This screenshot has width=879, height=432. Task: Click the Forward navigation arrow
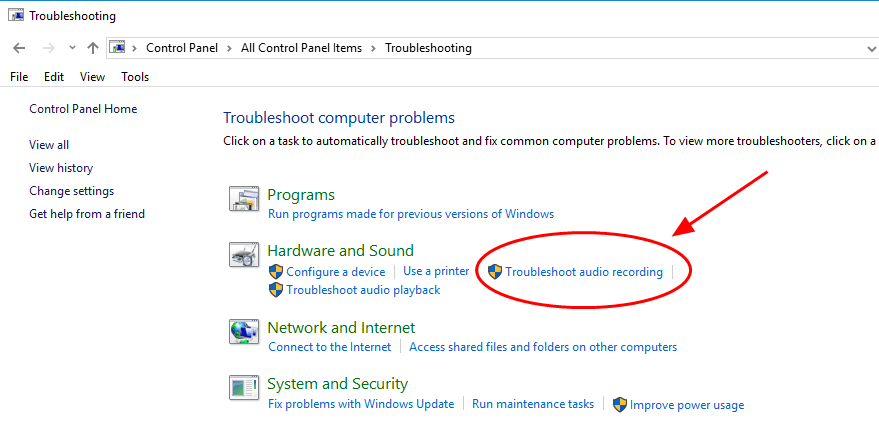coord(48,48)
